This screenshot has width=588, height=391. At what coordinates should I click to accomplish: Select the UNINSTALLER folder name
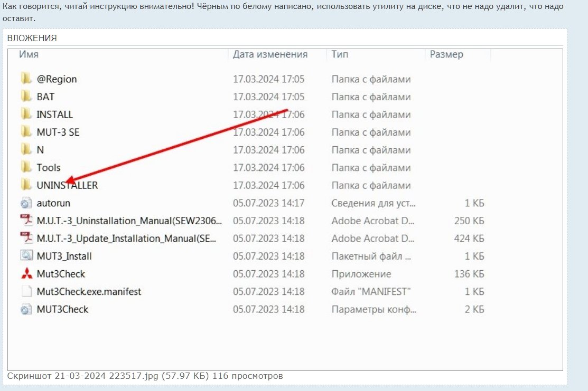tap(67, 185)
